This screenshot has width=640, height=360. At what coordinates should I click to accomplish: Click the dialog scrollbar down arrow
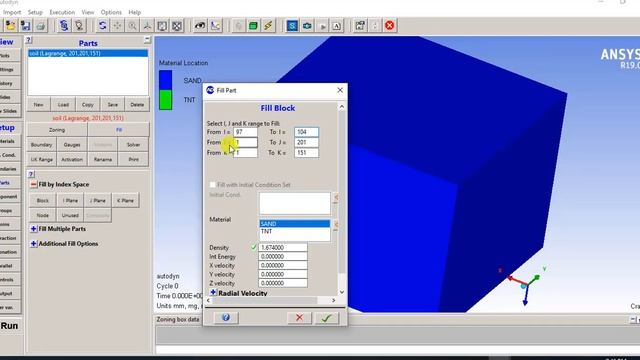pyautogui.click(x=342, y=292)
